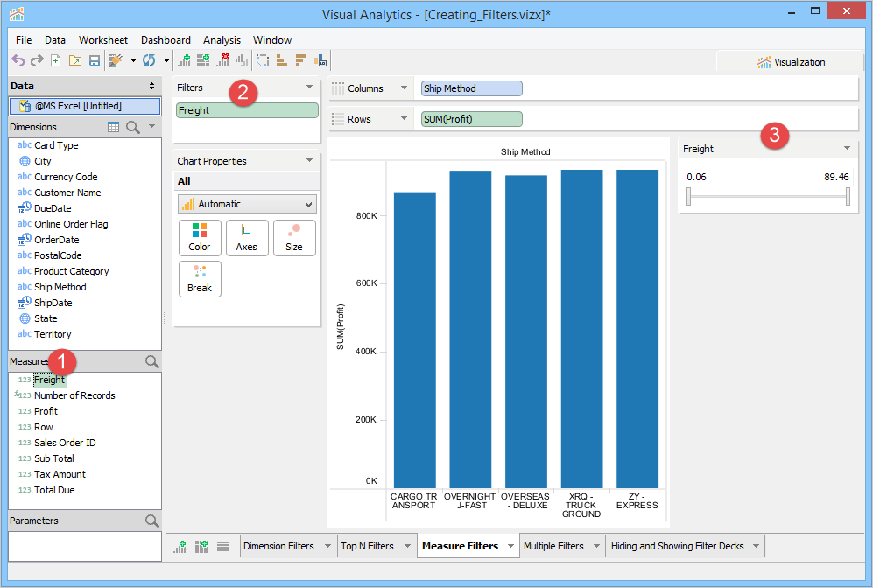This screenshot has height=588, width=873.
Task: Click the Break button in Chart Properties
Action: pyautogui.click(x=200, y=278)
